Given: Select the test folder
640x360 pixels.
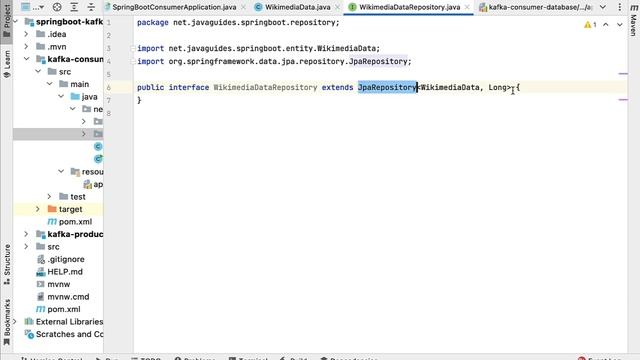Looking at the screenshot, I should [x=78, y=197].
